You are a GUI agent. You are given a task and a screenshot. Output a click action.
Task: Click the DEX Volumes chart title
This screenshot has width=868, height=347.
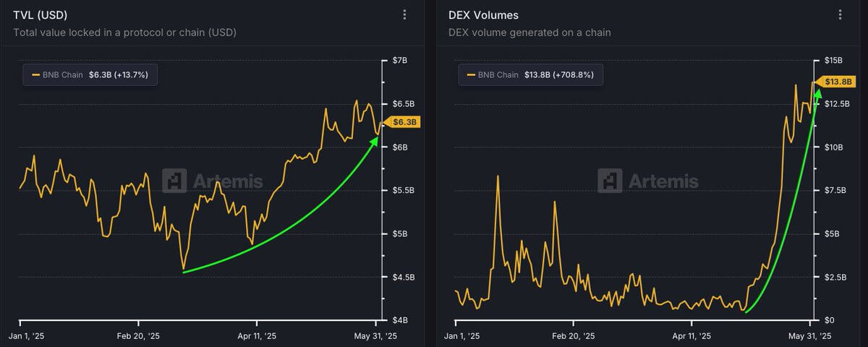tap(483, 14)
